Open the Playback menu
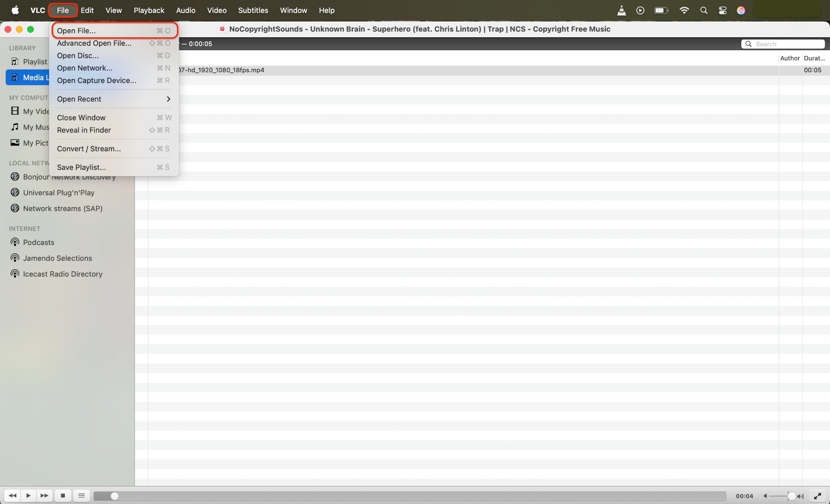Viewport: 830px width, 504px height. coord(149,10)
